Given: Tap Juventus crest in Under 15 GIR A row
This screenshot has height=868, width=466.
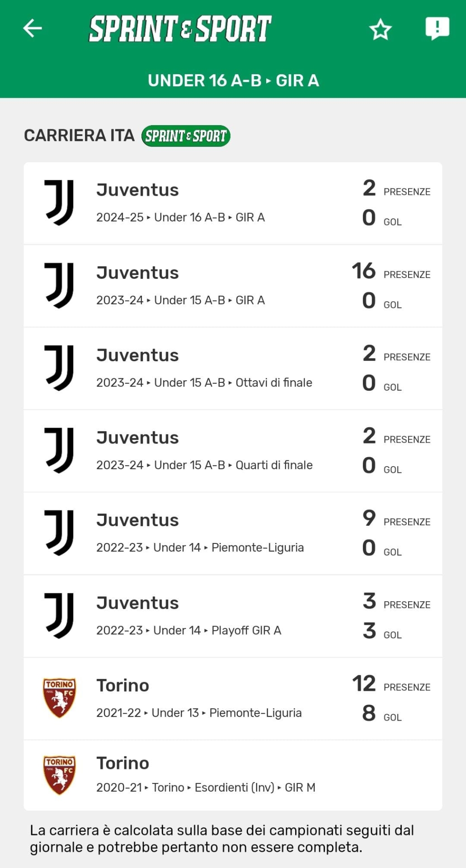Looking at the screenshot, I should (x=59, y=285).
